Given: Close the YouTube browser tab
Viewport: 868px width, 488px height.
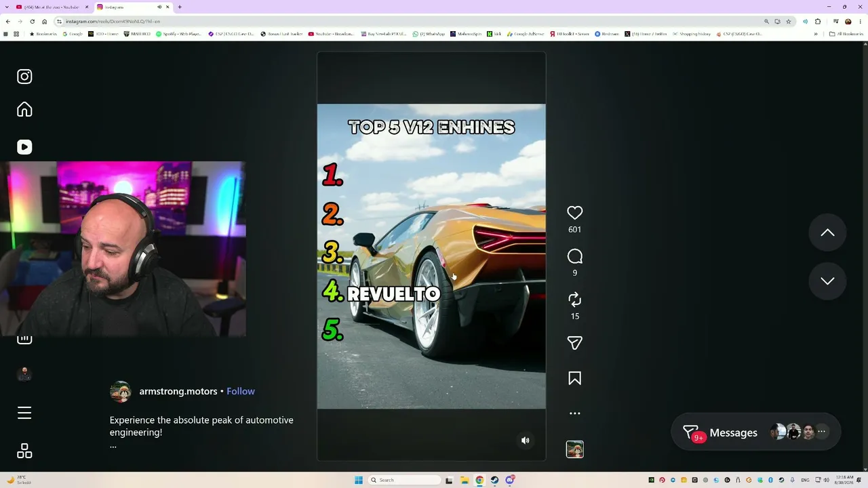Looking at the screenshot, I should click(87, 7).
